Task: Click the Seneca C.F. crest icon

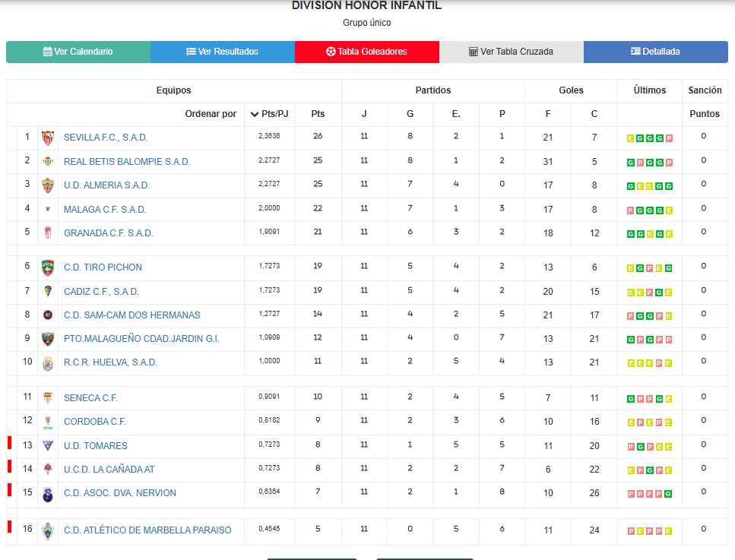Action: coord(48,398)
